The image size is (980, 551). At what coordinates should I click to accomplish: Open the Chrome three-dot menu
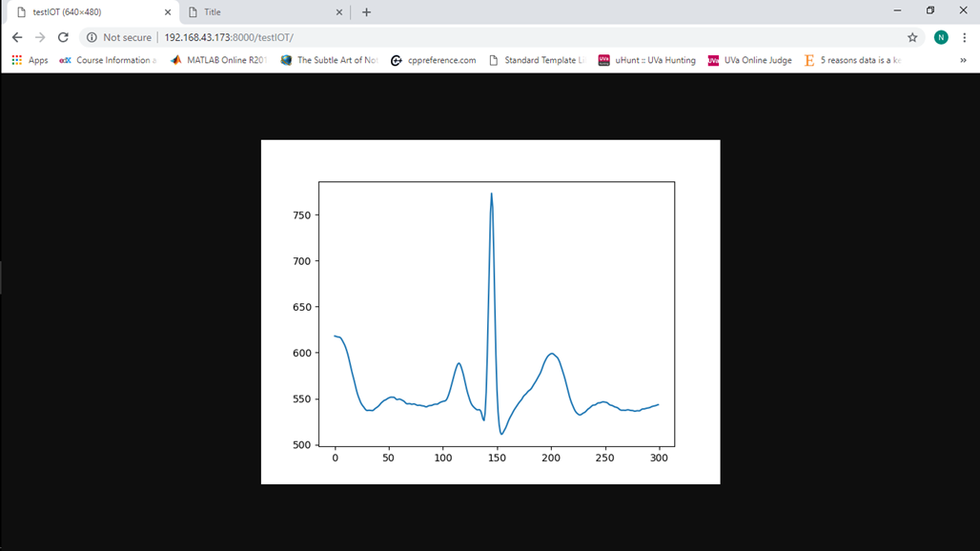coord(965,37)
